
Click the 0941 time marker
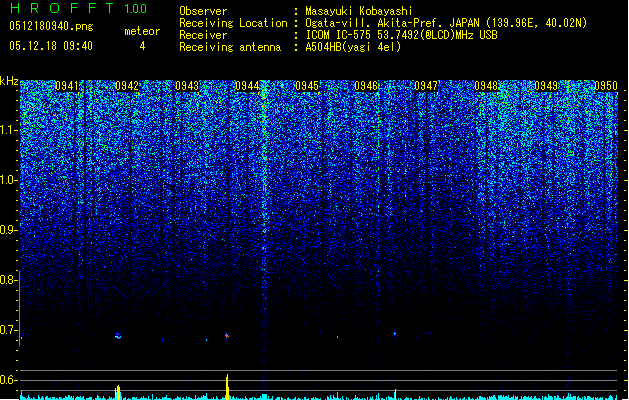67,86
